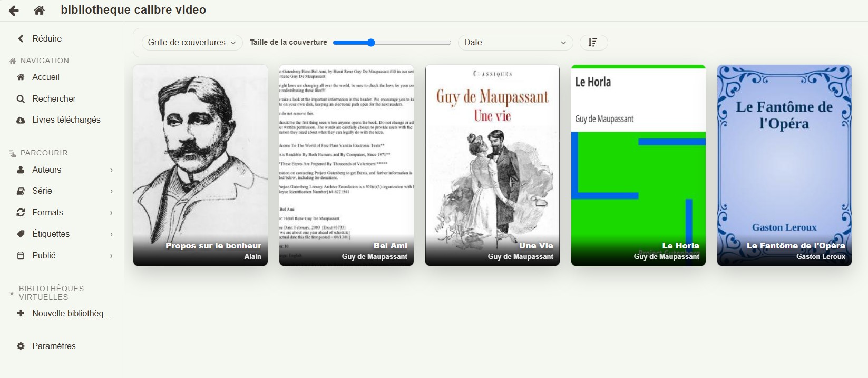Click the Taille de la couverture label
This screenshot has width=868, height=378.
(x=288, y=43)
